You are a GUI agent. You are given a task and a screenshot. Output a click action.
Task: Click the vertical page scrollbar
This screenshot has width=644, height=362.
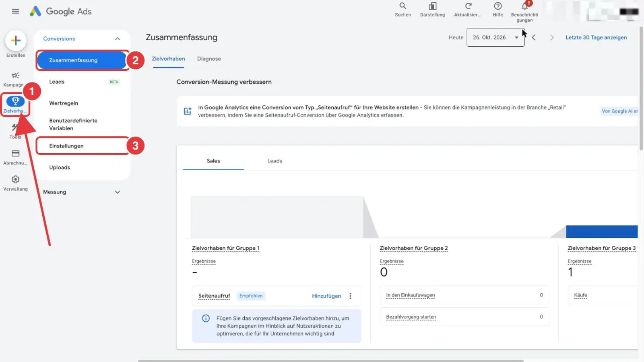point(641,88)
